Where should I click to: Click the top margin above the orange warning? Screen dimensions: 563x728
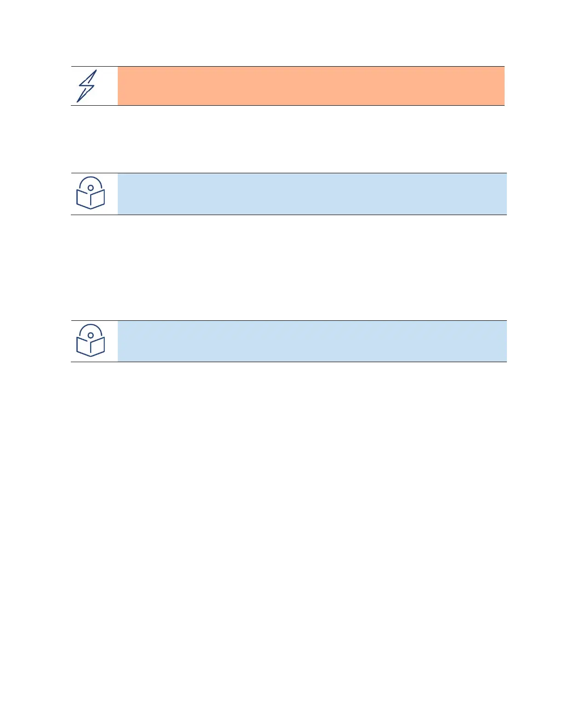[x=281, y=32]
